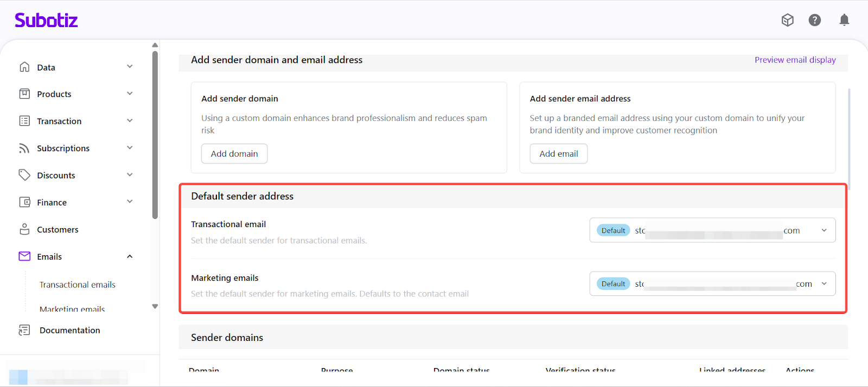Click the Discounts tag icon
The image size is (868, 387).
pyautogui.click(x=24, y=175)
